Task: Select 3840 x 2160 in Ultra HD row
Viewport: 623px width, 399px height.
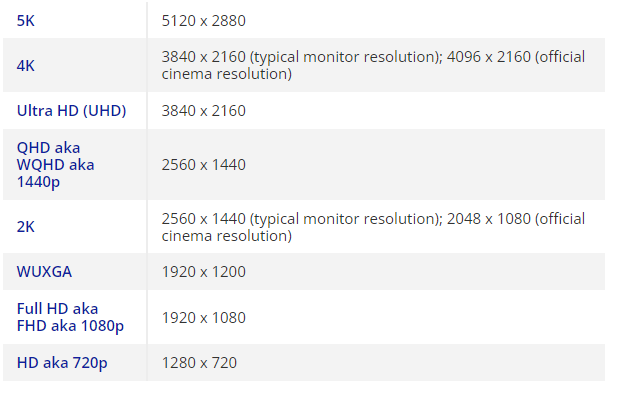Action: (203, 111)
